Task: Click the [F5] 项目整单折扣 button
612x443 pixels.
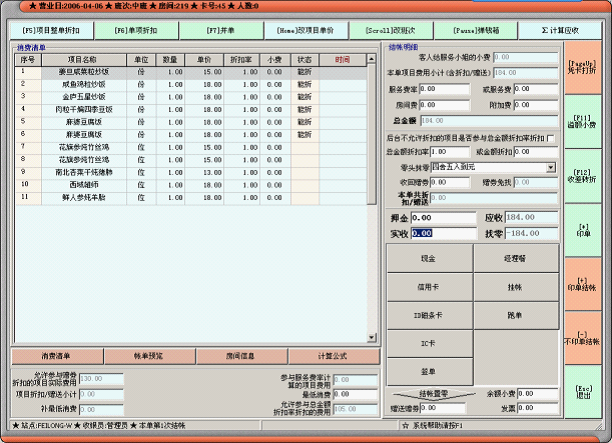Action: click(51, 30)
